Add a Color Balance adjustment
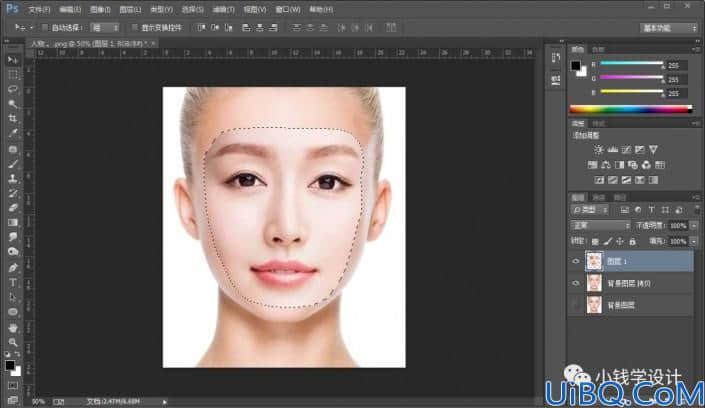Image resolution: width=705 pixels, height=408 pixels. [606, 165]
